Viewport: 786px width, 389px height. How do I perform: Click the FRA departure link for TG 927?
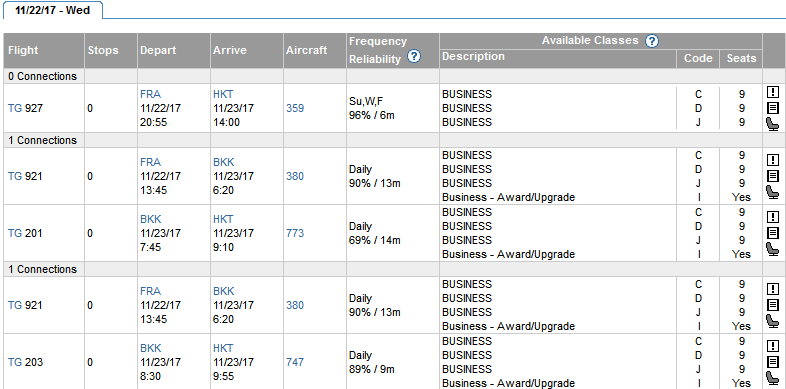coord(150,94)
